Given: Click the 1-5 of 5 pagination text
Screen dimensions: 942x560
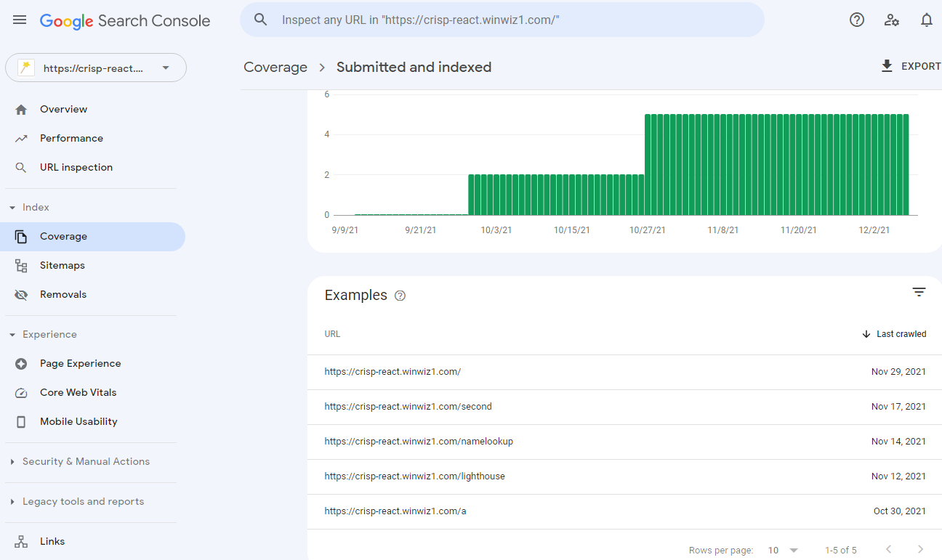Looking at the screenshot, I should (841, 551).
